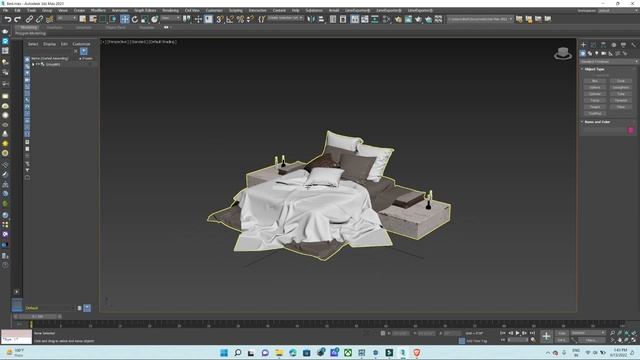This screenshot has width=640, height=360.
Task: Toggle the Scene Explorer toolbar button
Action: (333, 19)
